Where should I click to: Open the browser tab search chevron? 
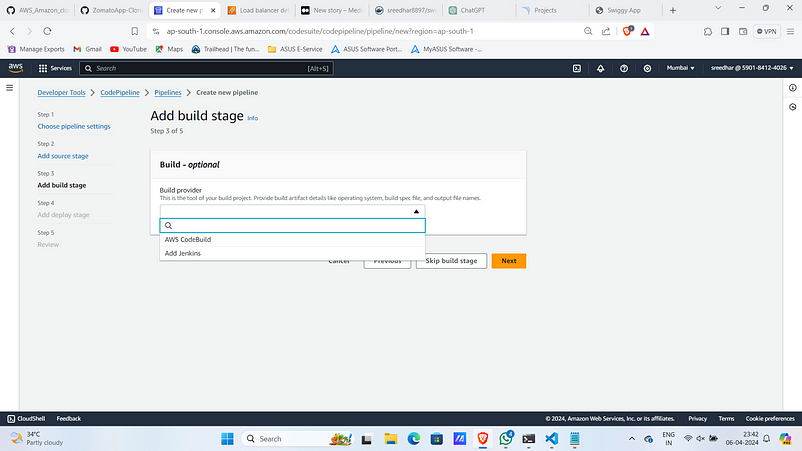[718, 8]
